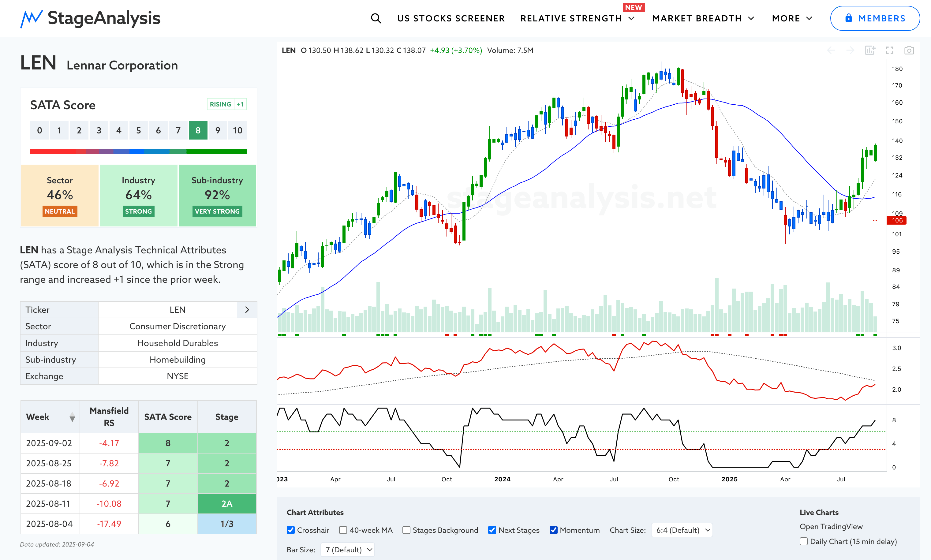Click the Week column sort arrows
This screenshot has width=931, height=560.
click(72, 417)
